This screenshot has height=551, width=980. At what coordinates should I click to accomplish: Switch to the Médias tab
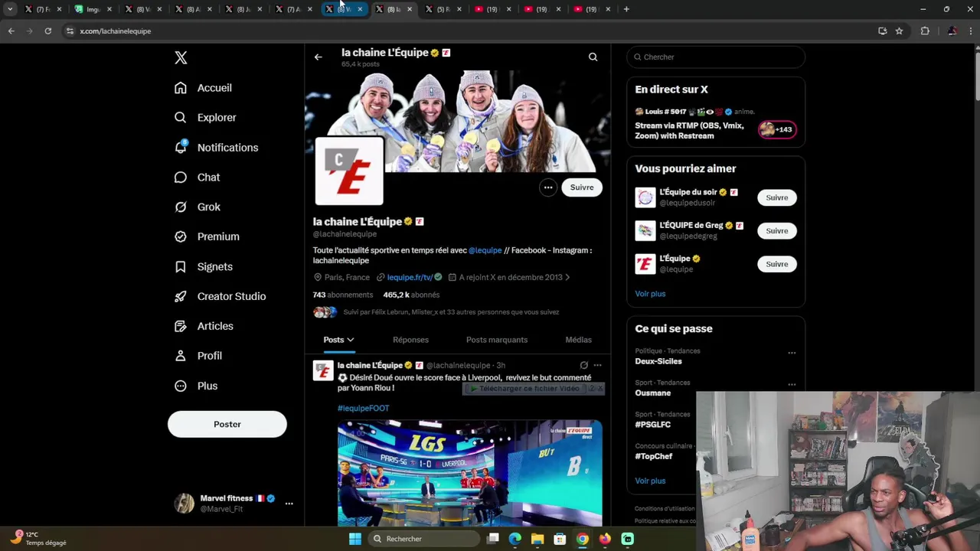pos(578,340)
